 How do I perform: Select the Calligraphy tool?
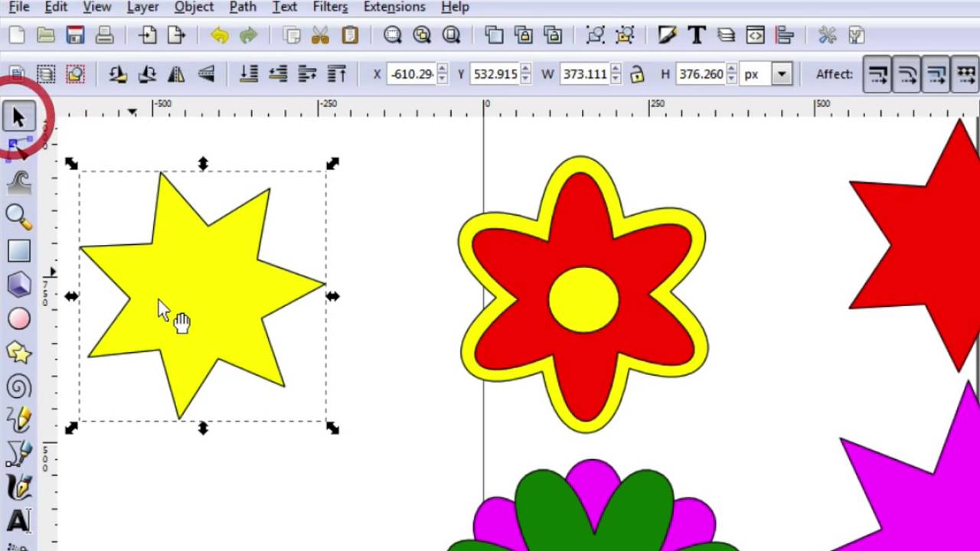18,487
